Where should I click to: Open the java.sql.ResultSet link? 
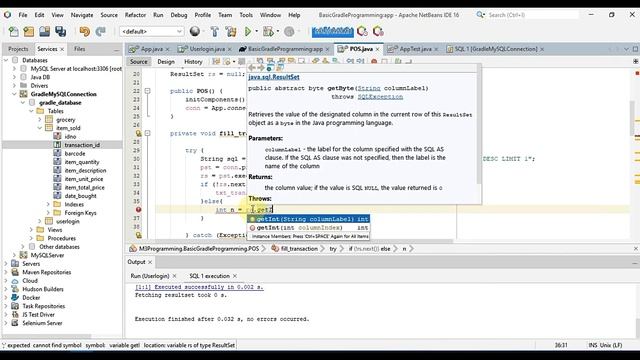273,77
